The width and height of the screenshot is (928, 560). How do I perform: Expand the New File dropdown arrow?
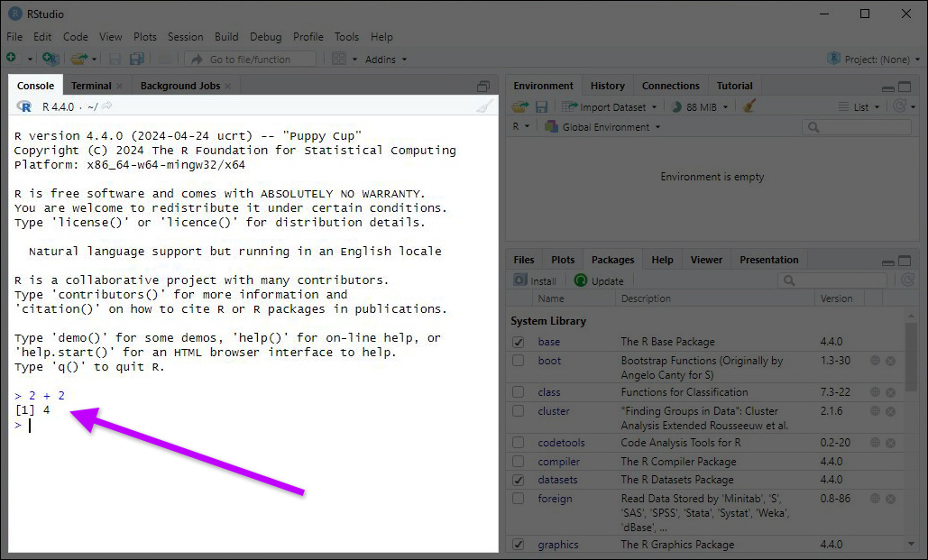coord(30,60)
